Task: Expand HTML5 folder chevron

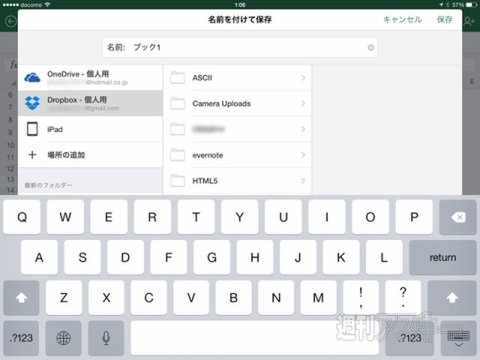Action: pos(303,181)
